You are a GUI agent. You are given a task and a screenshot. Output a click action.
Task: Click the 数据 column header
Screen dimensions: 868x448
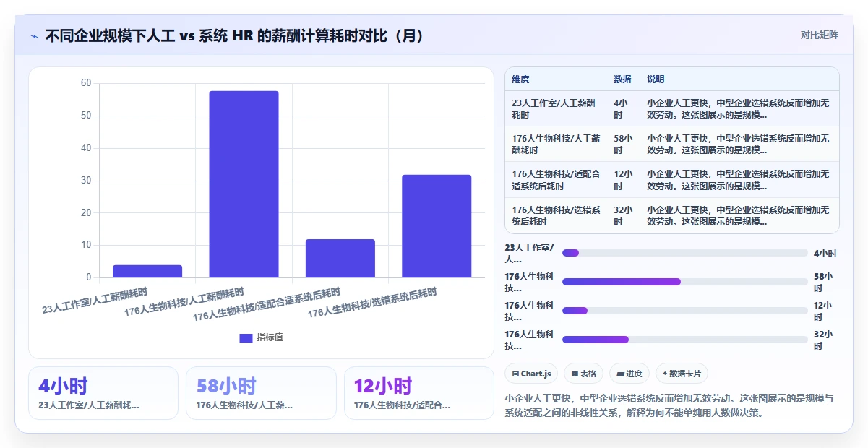click(622, 79)
